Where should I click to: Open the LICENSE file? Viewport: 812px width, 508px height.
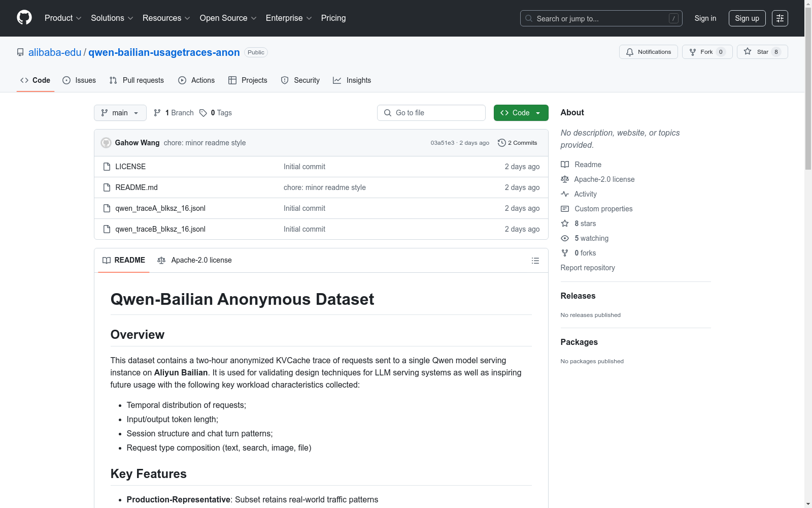(x=130, y=167)
